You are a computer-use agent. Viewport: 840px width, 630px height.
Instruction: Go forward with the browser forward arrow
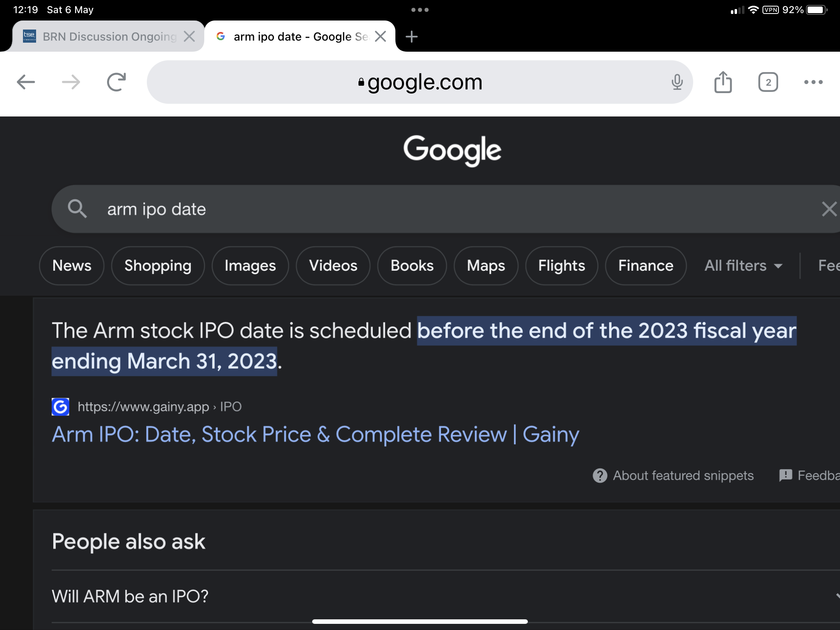[71, 82]
